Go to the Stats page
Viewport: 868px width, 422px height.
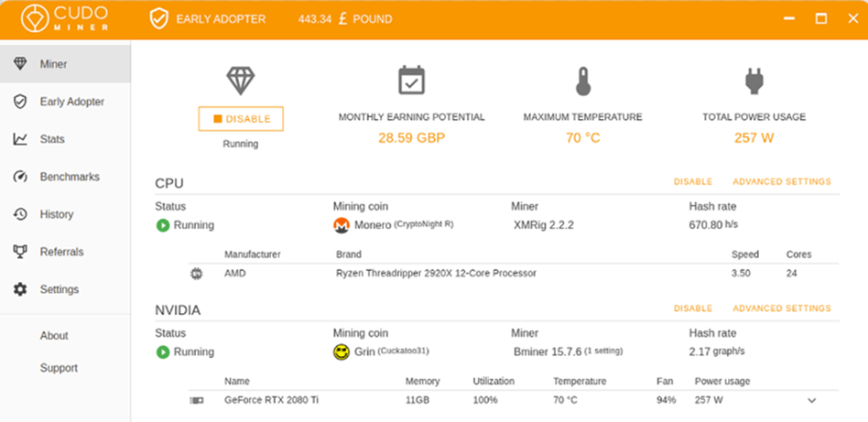pyautogui.click(x=65, y=139)
